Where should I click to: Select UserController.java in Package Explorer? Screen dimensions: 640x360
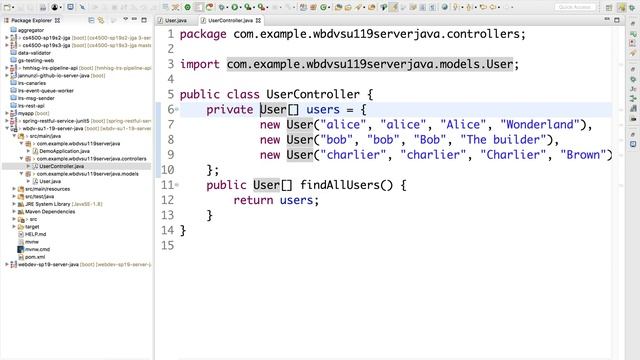click(x=61, y=166)
